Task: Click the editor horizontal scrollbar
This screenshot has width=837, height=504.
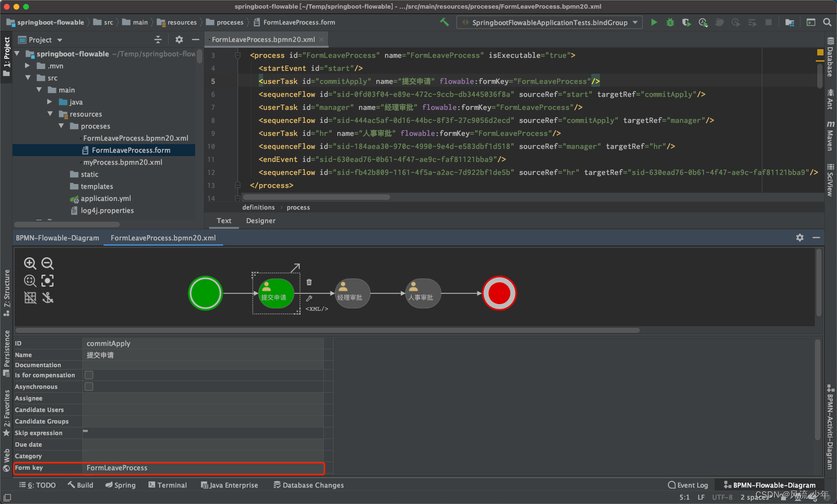Action: tap(316, 197)
